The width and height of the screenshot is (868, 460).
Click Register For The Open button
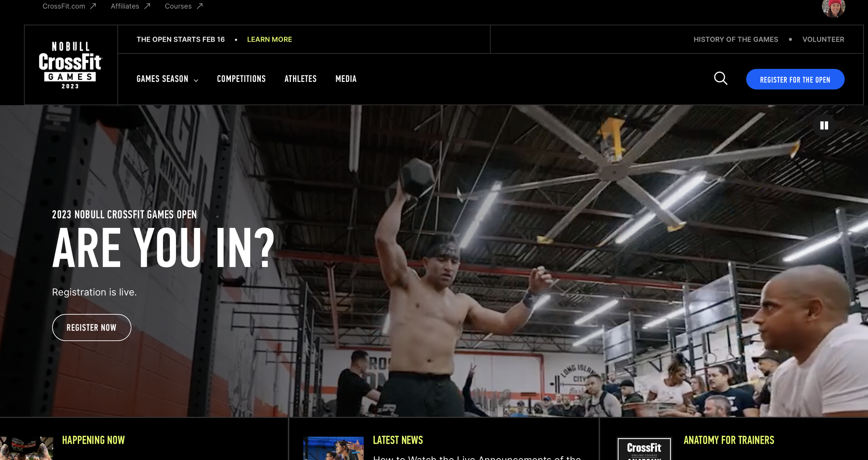click(x=795, y=79)
